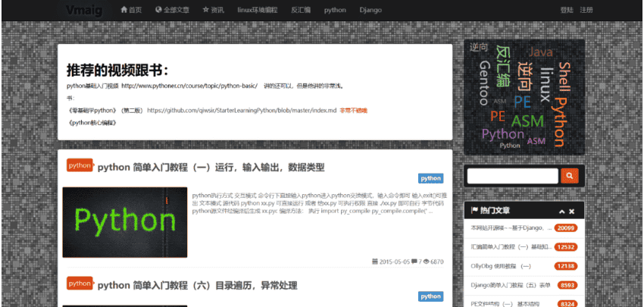
Task: Focus the sidebar search input box
Action: point(513,176)
